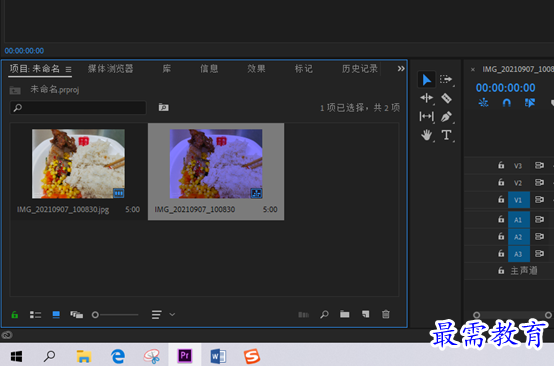Open the sort icons menu
554x366 pixels.
[157, 314]
